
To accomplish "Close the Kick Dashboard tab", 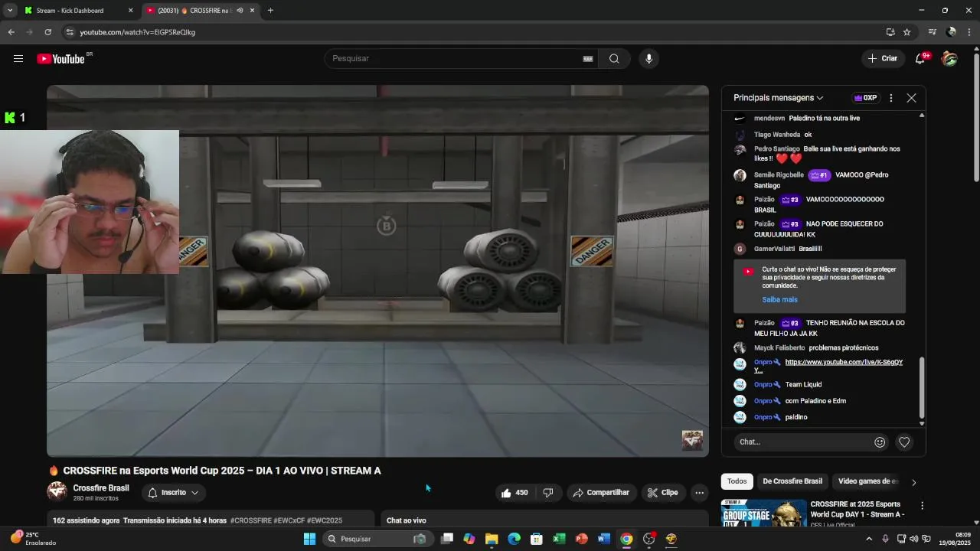I will (x=130, y=11).
